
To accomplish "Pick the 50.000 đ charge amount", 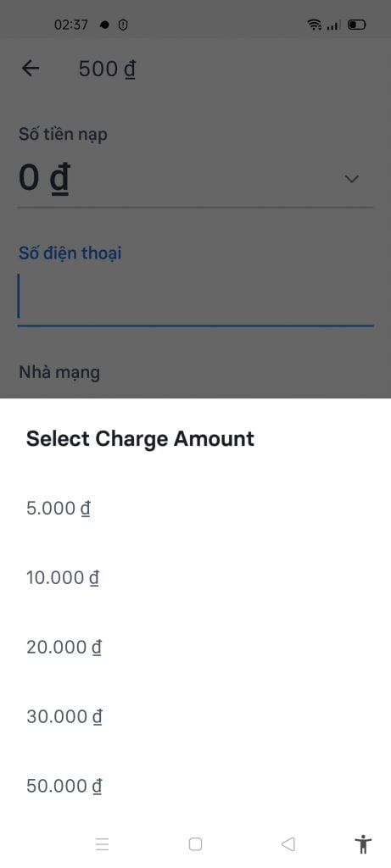I will tap(195, 786).
